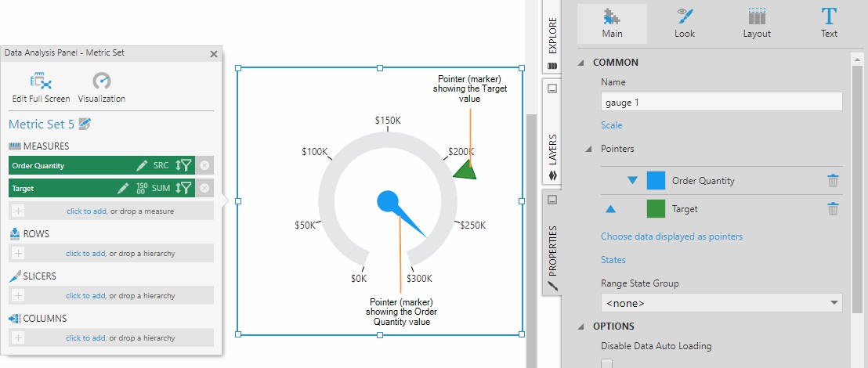Toggle the Disable Data Auto Loading checkbox
868x368 pixels.
coord(606,363)
